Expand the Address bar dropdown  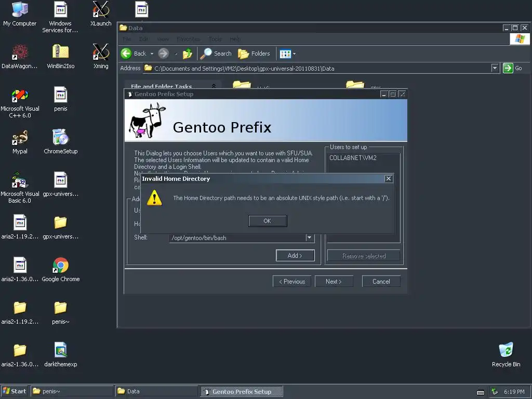[495, 68]
